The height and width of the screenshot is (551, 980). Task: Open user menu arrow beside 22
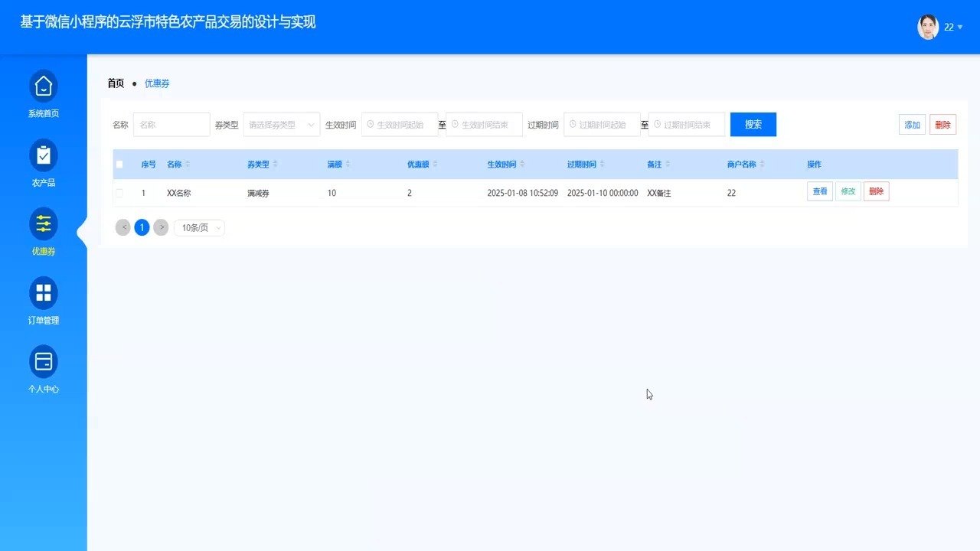pyautogui.click(x=960, y=28)
